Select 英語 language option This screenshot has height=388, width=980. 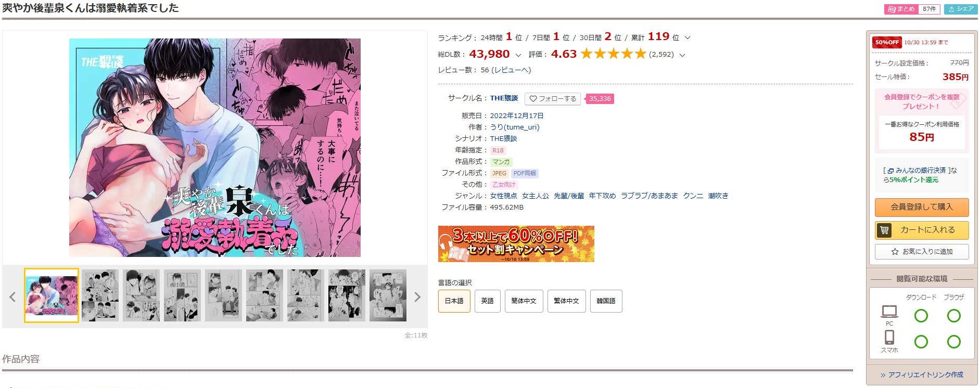[487, 301]
